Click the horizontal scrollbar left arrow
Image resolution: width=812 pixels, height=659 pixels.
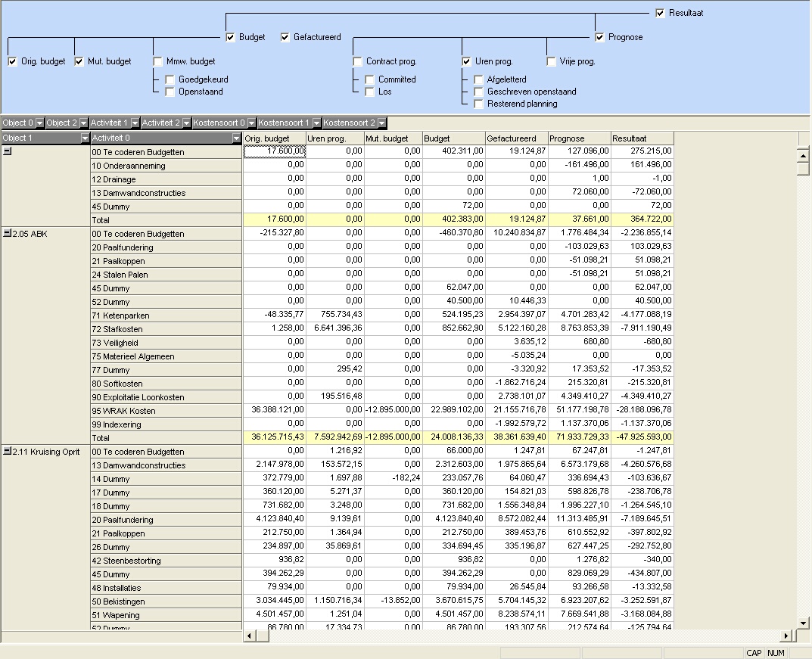tap(250, 636)
